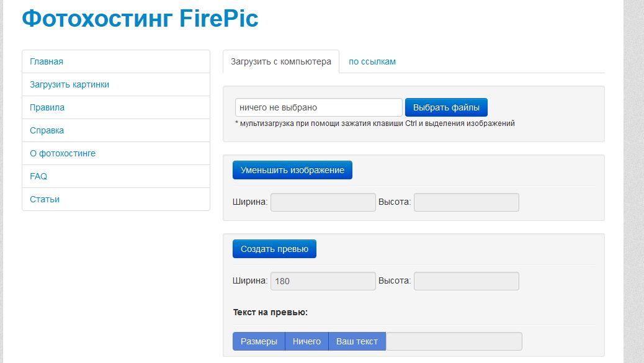Screen dimensions: 644x363
Task: Switch to the по ссылкам tab
Action: pyautogui.click(x=372, y=61)
